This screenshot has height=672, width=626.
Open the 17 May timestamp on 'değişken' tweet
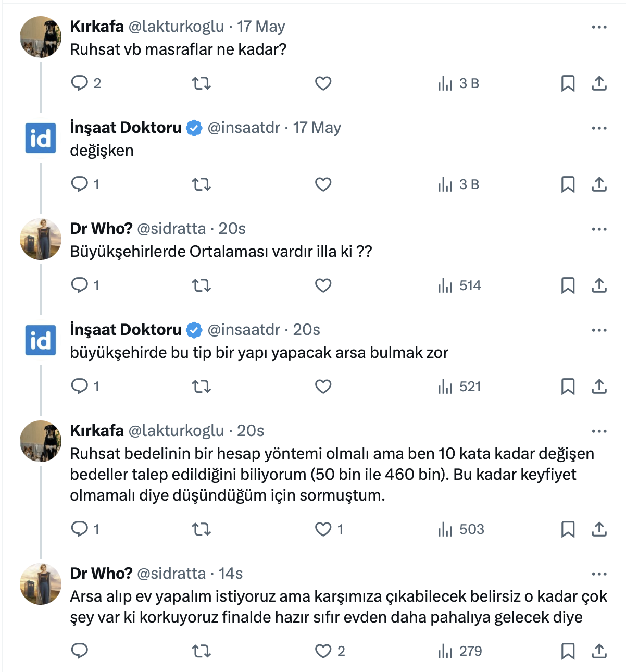pyautogui.click(x=317, y=128)
